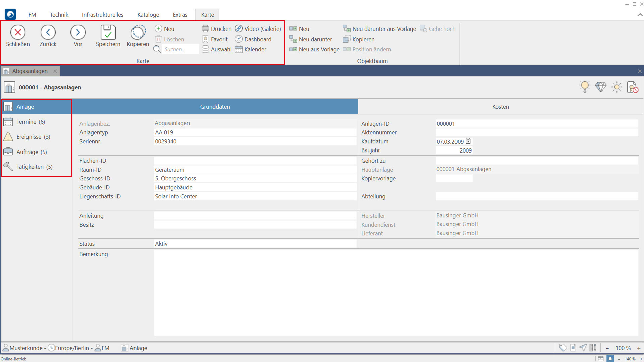Open the Aufträge (5) section
The width and height of the screenshot is (644, 362).
coord(32,152)
